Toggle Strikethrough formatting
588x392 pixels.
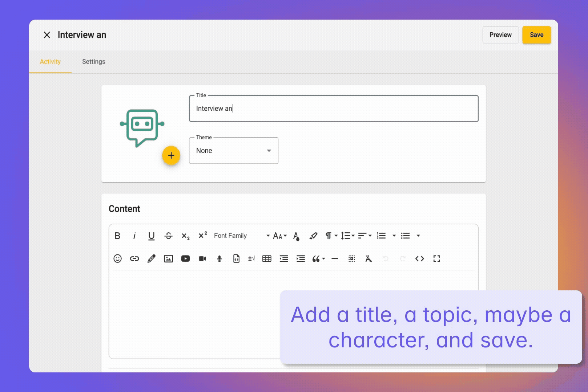pyautogui.click(x=168, y=236)
